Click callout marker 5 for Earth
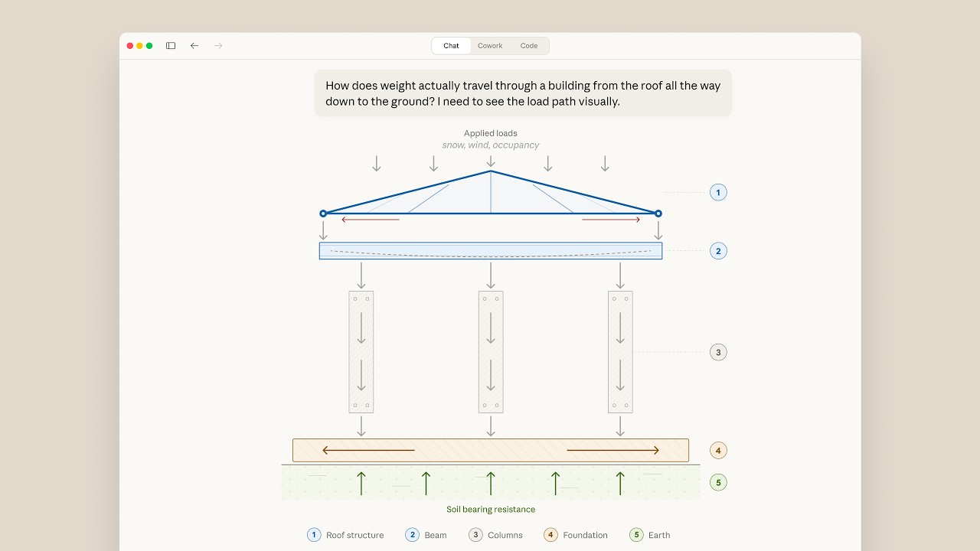 [x=717, y=482]
